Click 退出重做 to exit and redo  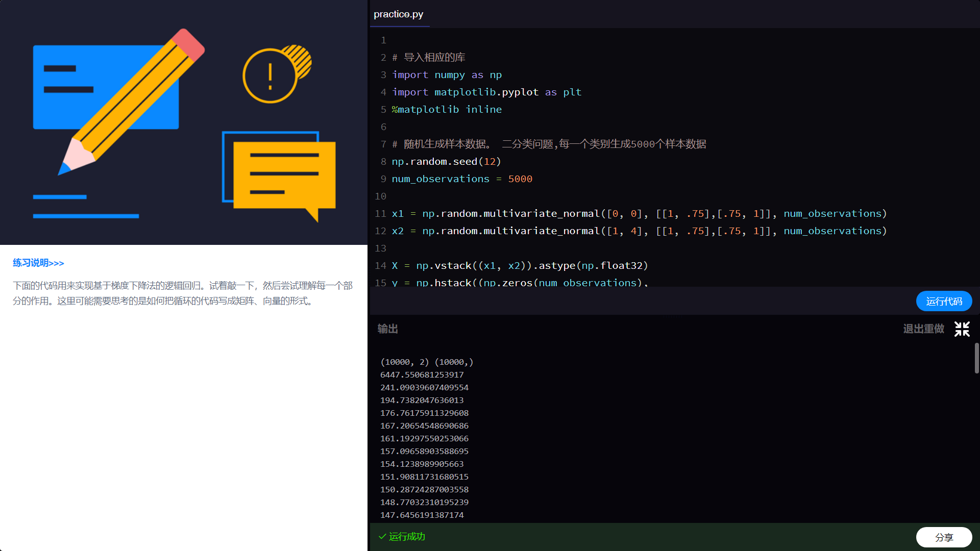click(x=924, y=329)
